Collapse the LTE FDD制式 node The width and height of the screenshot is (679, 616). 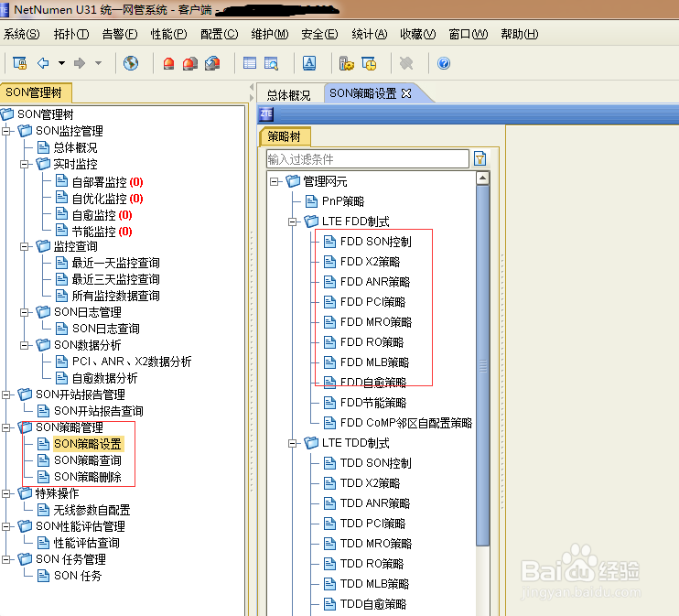[x=293, y=222]
